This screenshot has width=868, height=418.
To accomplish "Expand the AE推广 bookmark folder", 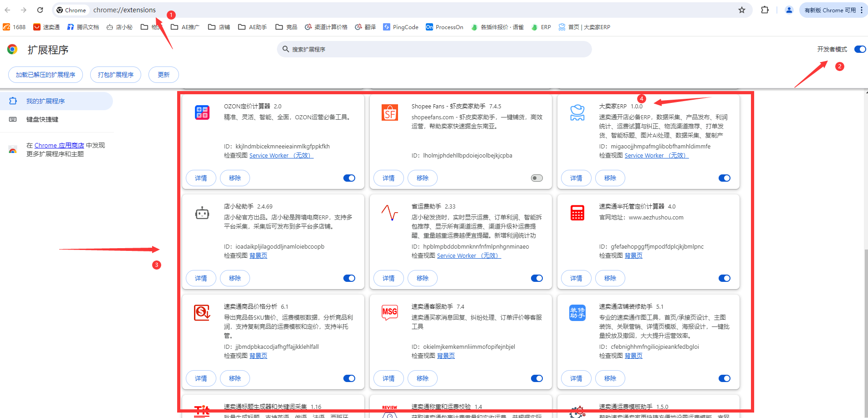I will click(185, 27).
